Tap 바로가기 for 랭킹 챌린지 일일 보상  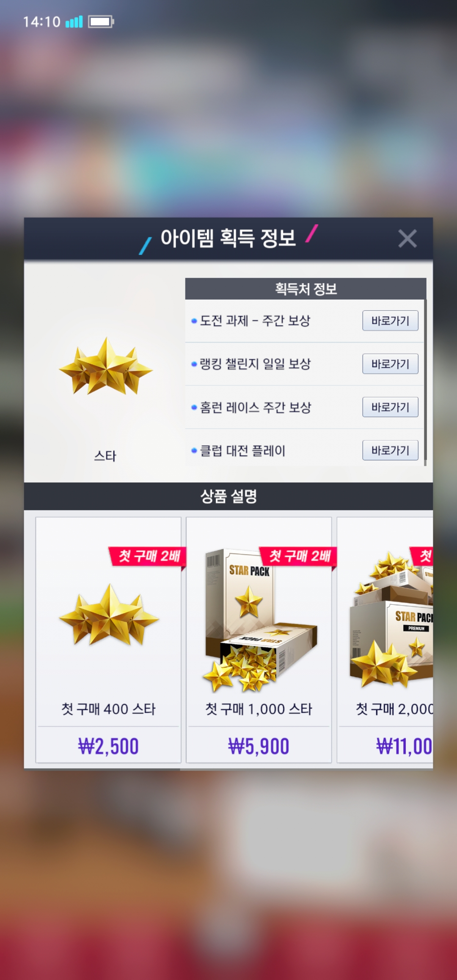(x=390, y=364)
